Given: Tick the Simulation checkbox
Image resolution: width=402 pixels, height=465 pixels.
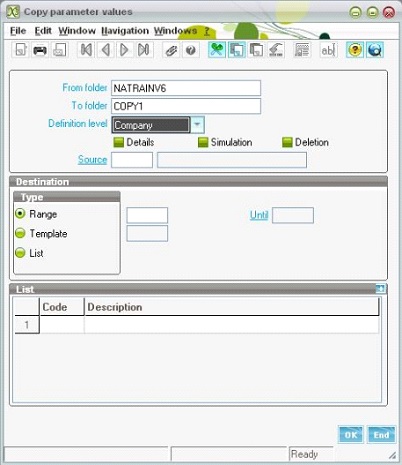Looking at the screenshot, I should [x=203, y=142].
